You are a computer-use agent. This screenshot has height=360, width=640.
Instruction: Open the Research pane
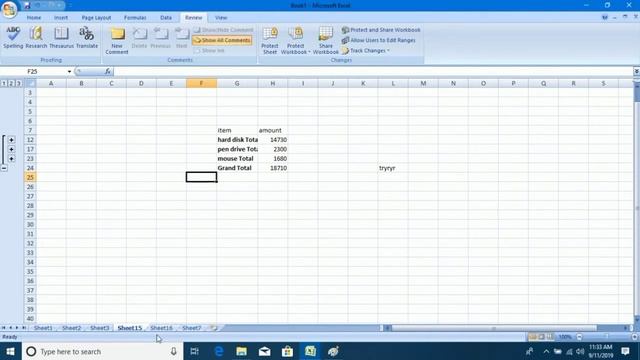point(36,38)
